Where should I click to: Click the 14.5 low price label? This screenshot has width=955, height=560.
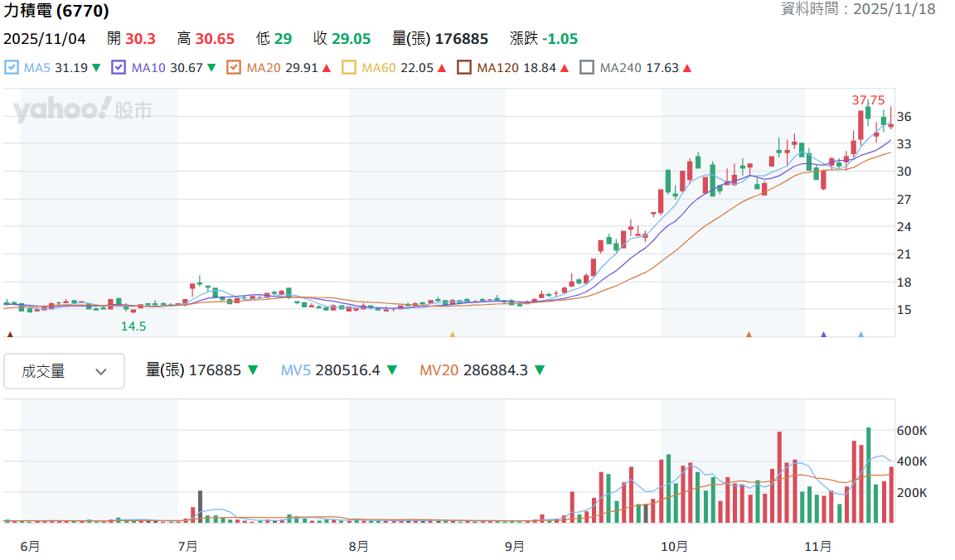tap(133, 326)
